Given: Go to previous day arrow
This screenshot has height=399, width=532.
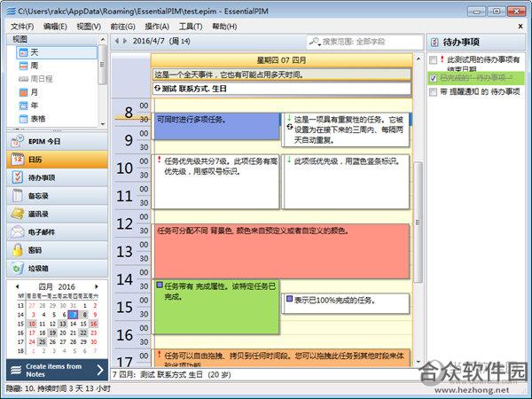Looking at the screenshot, I should pos(117,41).
